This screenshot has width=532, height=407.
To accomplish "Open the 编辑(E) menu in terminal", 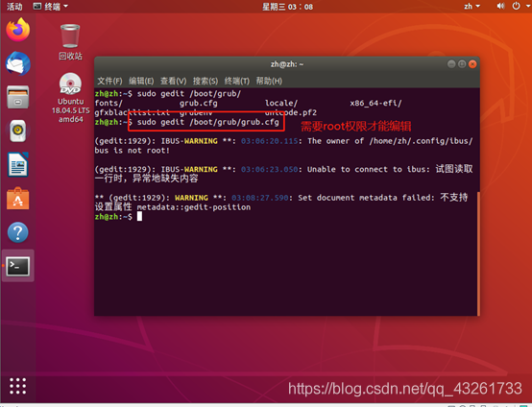I will tap(141, 81).
